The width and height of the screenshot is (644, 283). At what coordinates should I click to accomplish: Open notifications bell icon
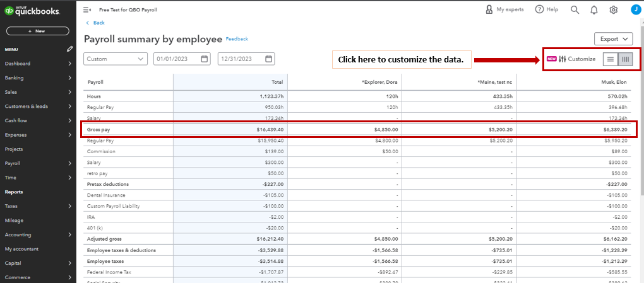pyautogui.click(x=594, y=10)
